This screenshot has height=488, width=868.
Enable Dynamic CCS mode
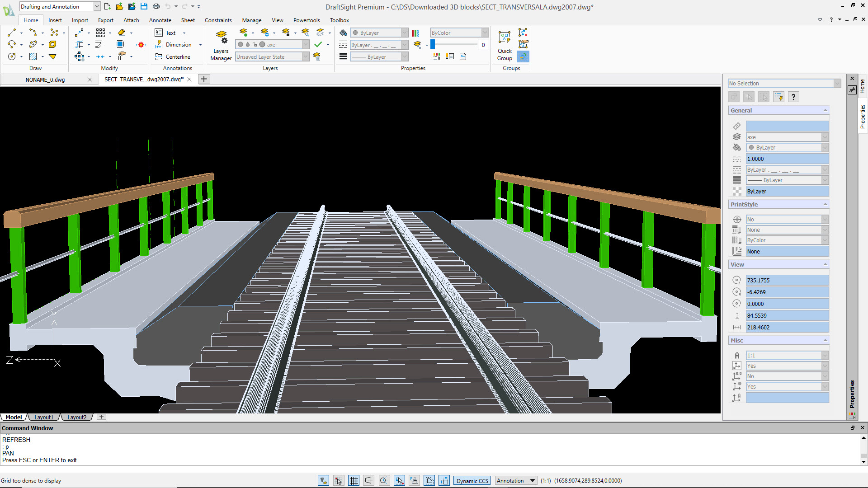click(x=472, y=480)
